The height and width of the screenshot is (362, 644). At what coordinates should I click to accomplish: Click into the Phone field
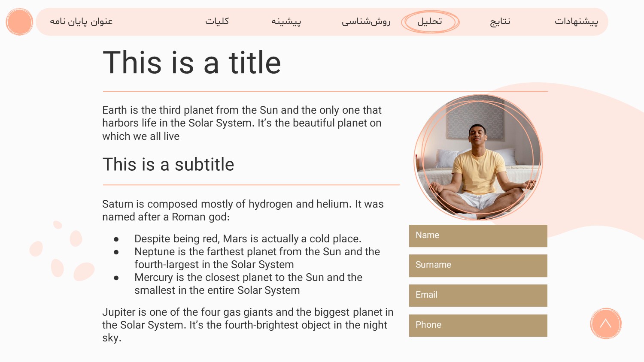(478, 325)
